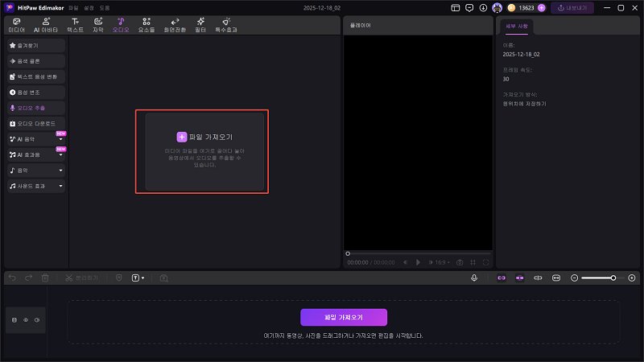Open 오디오 다운로드 in sidebar
The width and height of the screenshot is (644, 362).
pyautogui.click(x=36, y=124)
